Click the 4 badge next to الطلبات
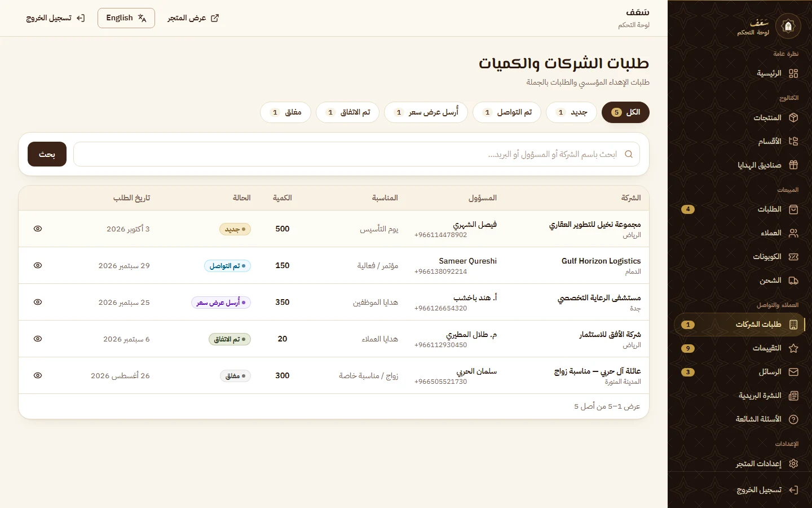Viewport: 812px width, 508px height. click(x=688, y=209)
